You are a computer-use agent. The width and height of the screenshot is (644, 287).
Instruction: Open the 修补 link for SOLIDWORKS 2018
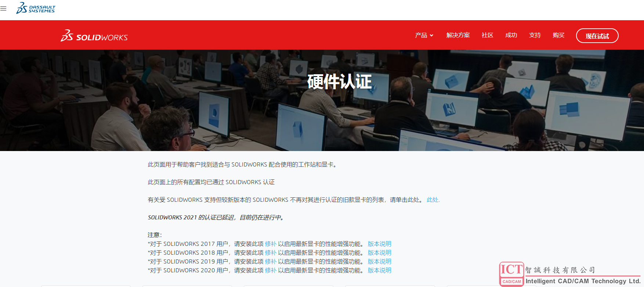click(x=271, y=253)
